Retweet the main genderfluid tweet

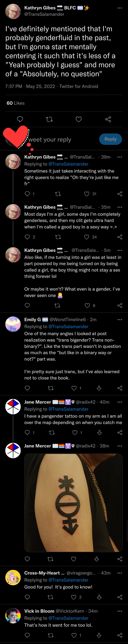point(49,119)
